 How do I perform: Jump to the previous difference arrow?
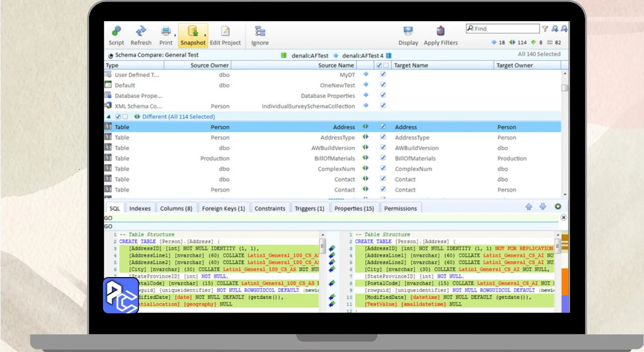pyautogui.click(x=529, y=207)
